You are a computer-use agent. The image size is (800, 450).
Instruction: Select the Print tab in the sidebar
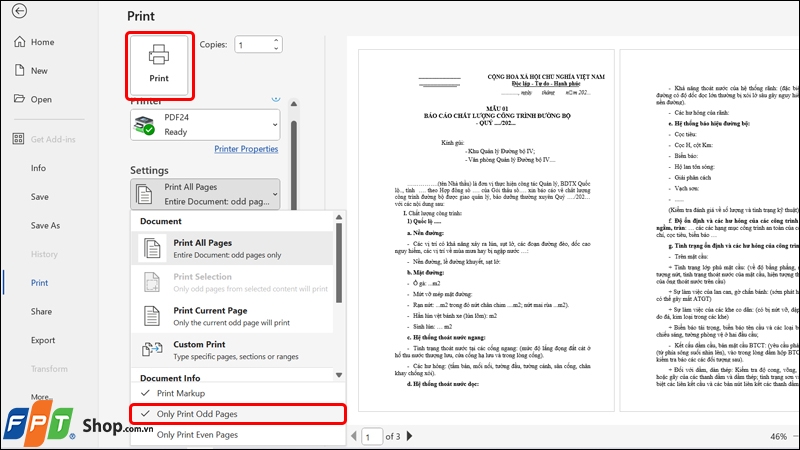39,283
